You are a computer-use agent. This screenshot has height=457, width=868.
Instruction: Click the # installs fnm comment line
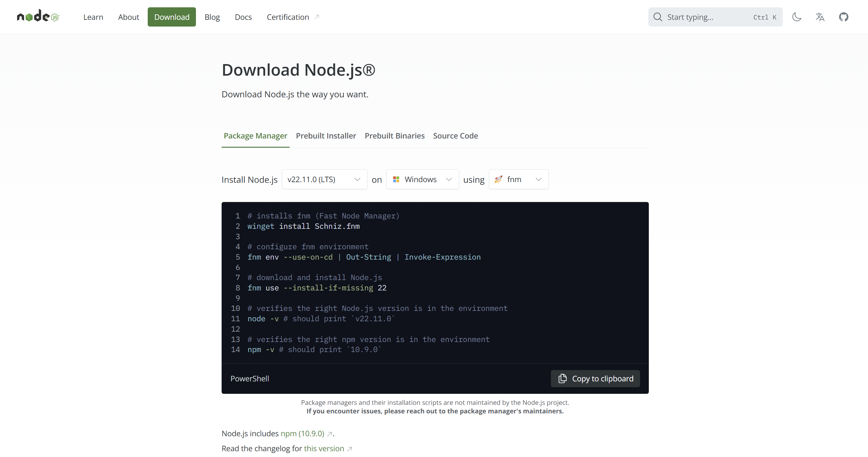[x=324, y=216]
